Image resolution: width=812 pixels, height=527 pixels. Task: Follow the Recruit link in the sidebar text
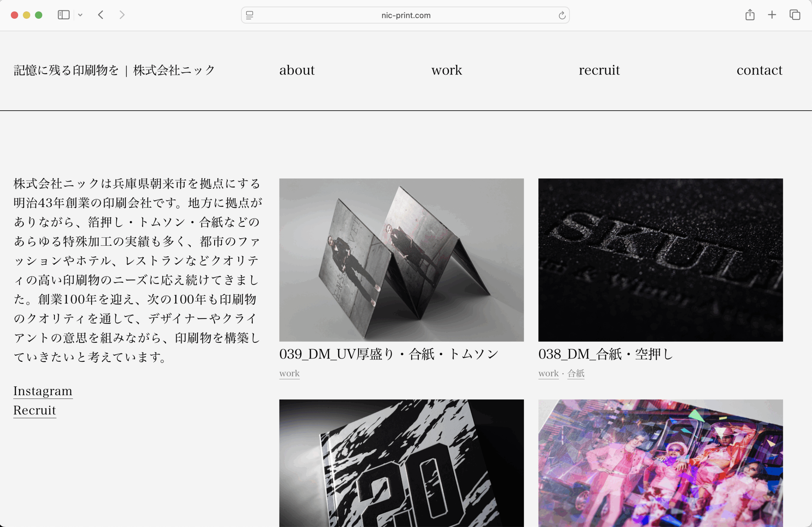pos(35,410)
